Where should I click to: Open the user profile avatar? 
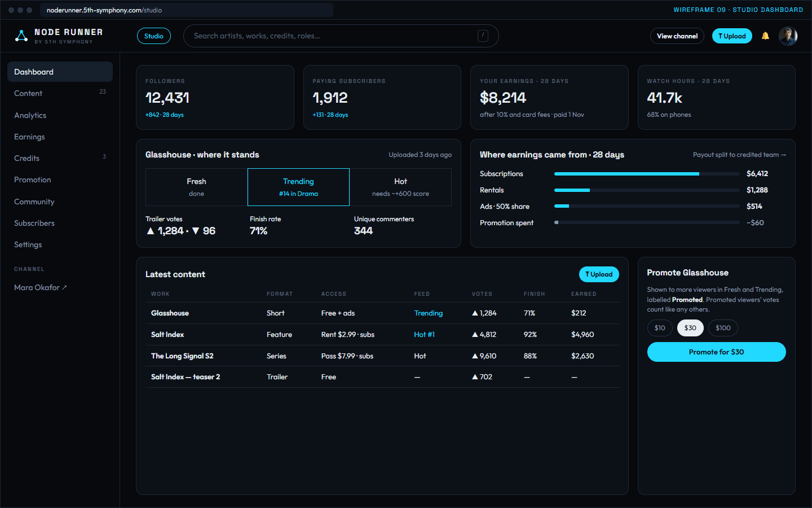click(x=788, y=36)
